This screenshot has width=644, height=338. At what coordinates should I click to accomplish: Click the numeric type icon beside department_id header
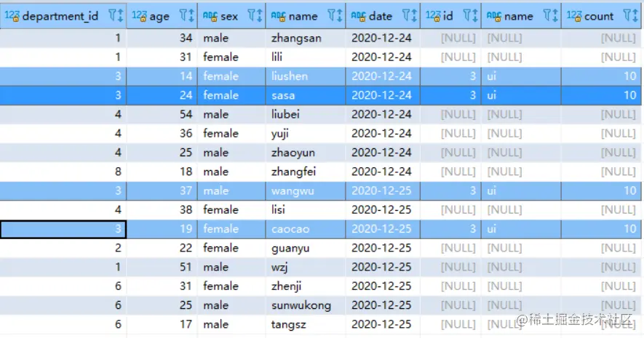12,17
